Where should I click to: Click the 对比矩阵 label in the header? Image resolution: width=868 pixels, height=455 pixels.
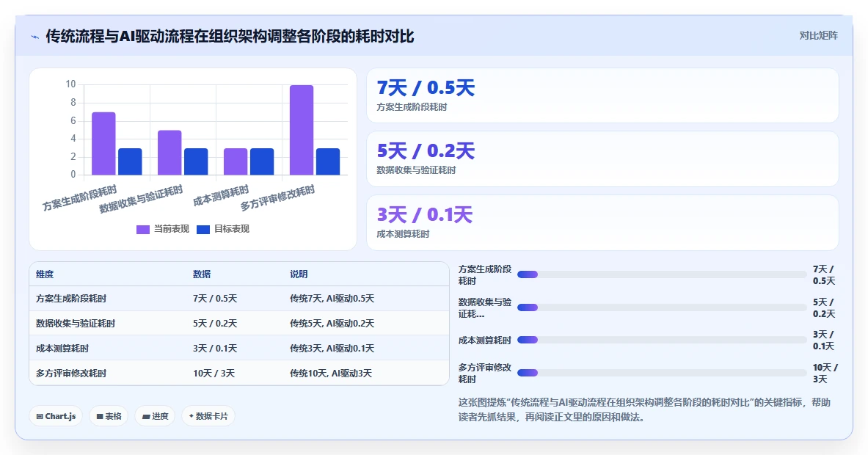(x=818, y=35)
